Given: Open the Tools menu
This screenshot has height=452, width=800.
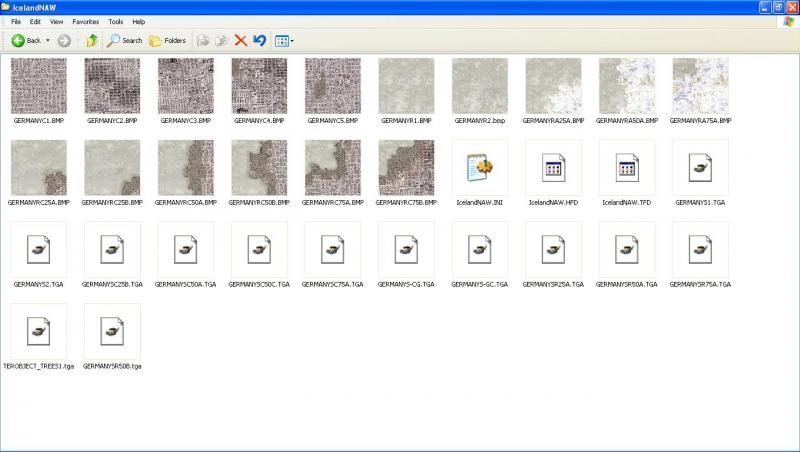Looking at the screenshot, I should [116, 22].
